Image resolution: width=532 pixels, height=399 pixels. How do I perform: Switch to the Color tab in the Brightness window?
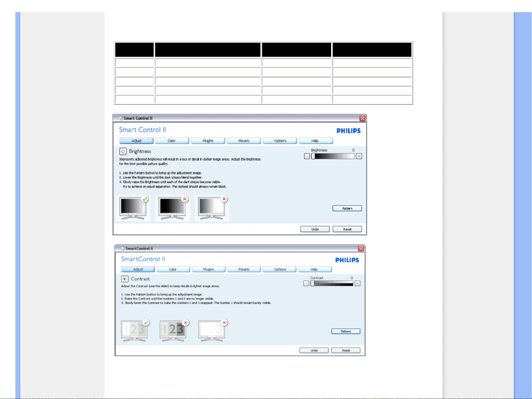pos(172,141)
